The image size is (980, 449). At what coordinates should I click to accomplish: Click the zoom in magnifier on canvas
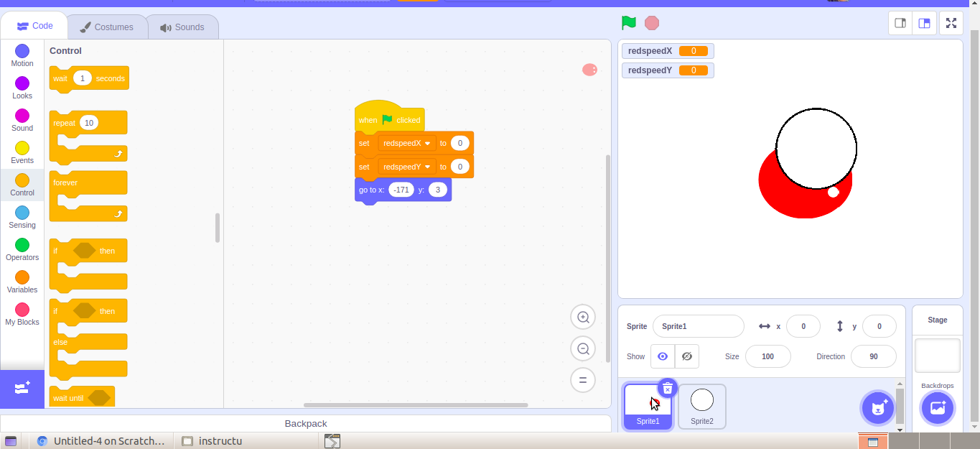(582, 317)
